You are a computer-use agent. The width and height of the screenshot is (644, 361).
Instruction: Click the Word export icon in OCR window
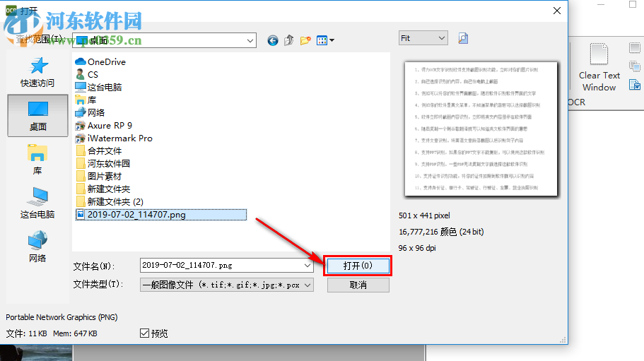pos(635,85)
